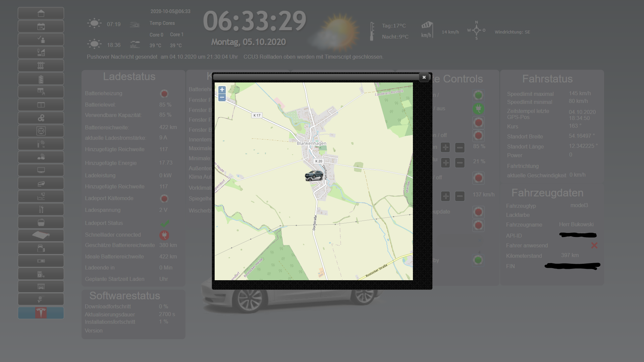Click the large 06:33:29 clock
This screenshot has width=644, height=362.
coord(255,21)
